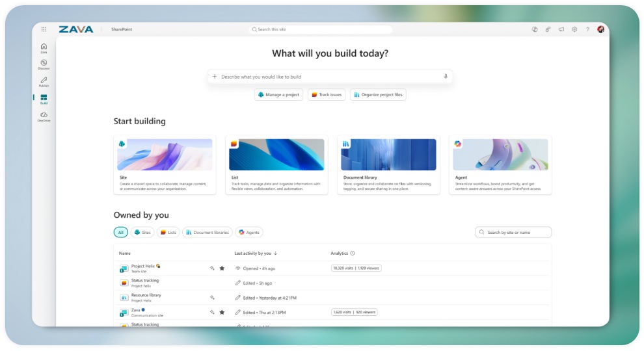
Task: Focus 'Search by site or name' field
Action: pyautogui.click(x=513, y=232)
